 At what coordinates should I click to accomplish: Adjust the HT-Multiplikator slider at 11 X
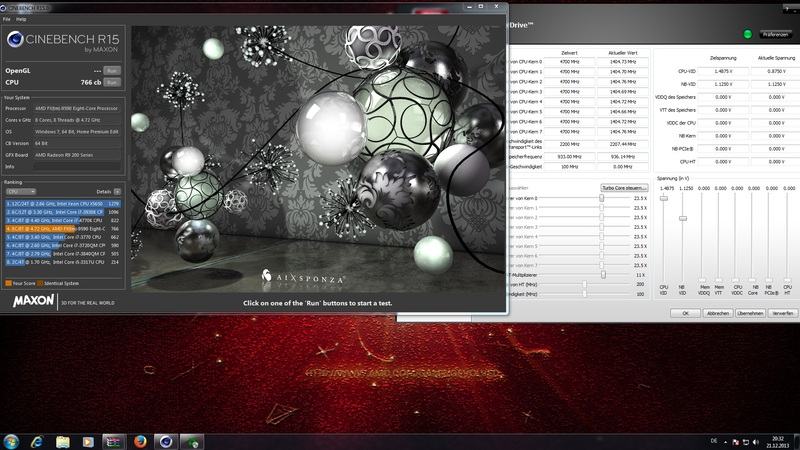[x=603, y=274]
